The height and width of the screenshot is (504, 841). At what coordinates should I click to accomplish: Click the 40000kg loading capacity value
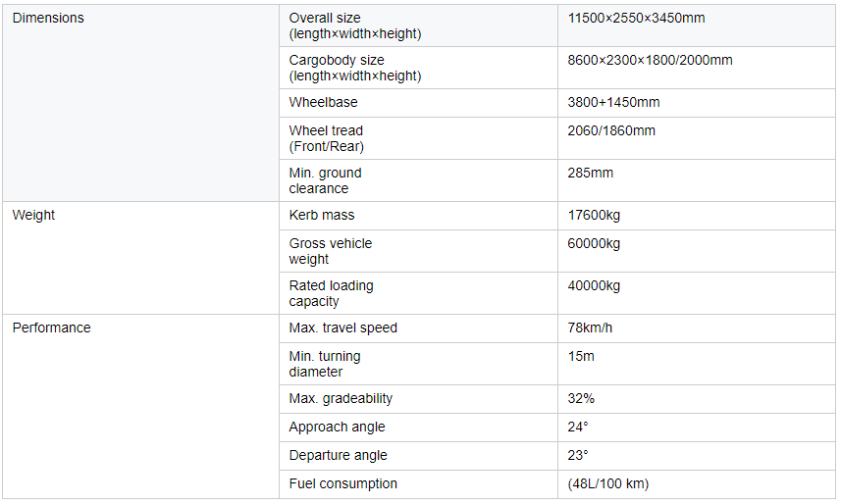pyautogui.click(x=594, y=285)
